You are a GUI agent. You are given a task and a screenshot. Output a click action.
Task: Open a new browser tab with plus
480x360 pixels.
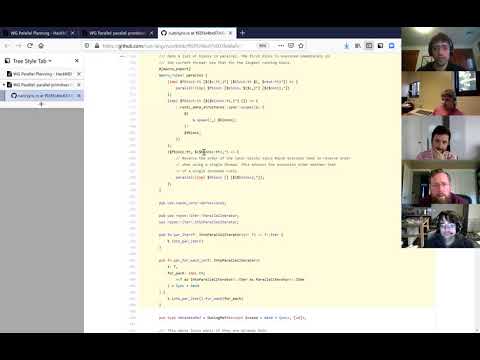[243, 33]
